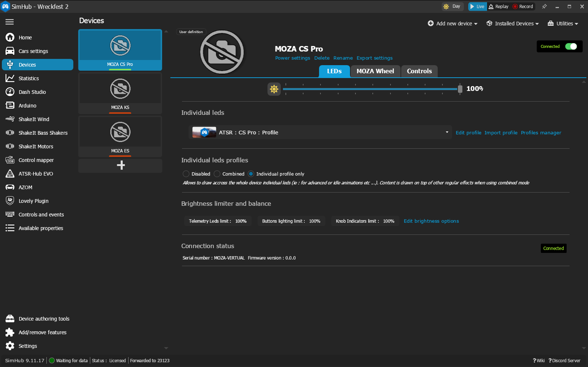The image size is (588, 367).
Task: Click the Controls and events keyboard icon
Action: tap(10, 215)
